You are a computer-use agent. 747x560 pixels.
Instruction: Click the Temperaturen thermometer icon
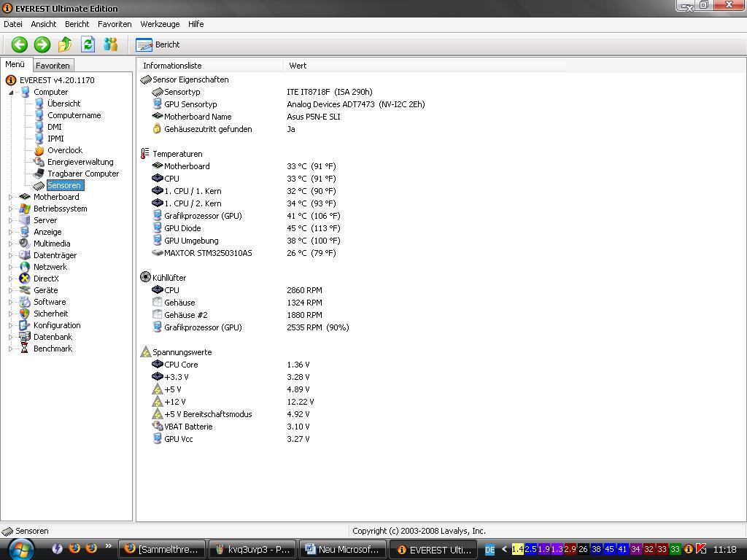click(x=145, y=154)
